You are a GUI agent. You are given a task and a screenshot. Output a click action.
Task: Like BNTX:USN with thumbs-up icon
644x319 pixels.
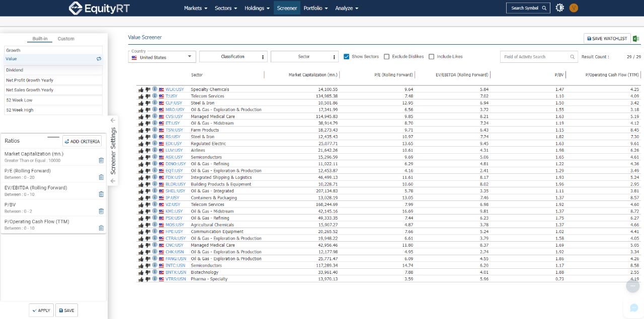[x=141, y=272]
